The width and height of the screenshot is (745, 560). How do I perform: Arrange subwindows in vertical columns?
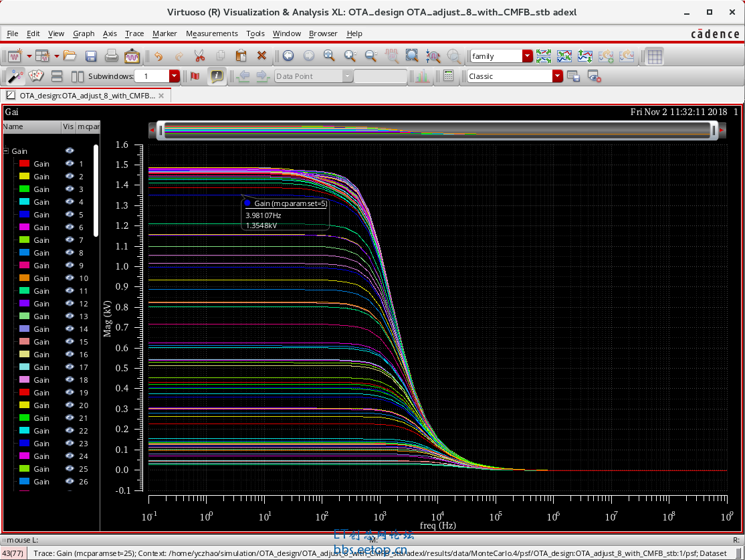[x=78, y=76]
